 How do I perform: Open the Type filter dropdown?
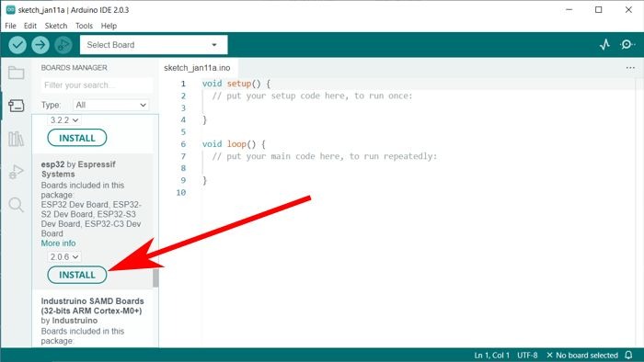tap(111, 105)
